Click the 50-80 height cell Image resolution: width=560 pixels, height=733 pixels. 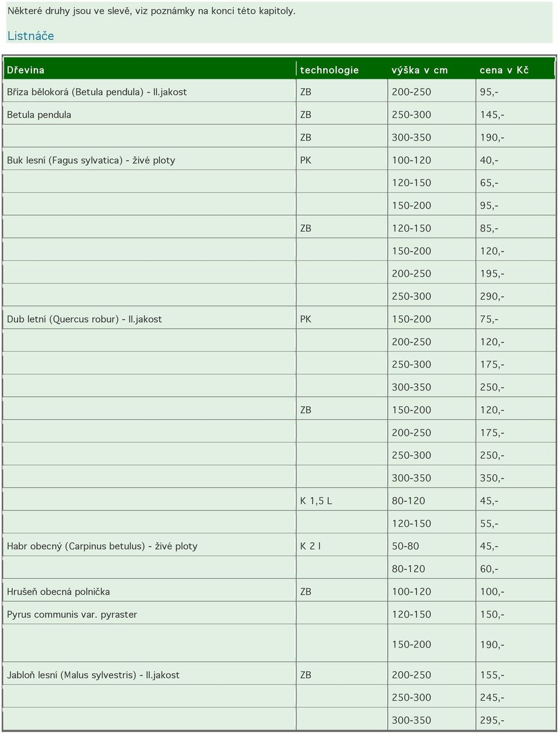coord(432,546)
